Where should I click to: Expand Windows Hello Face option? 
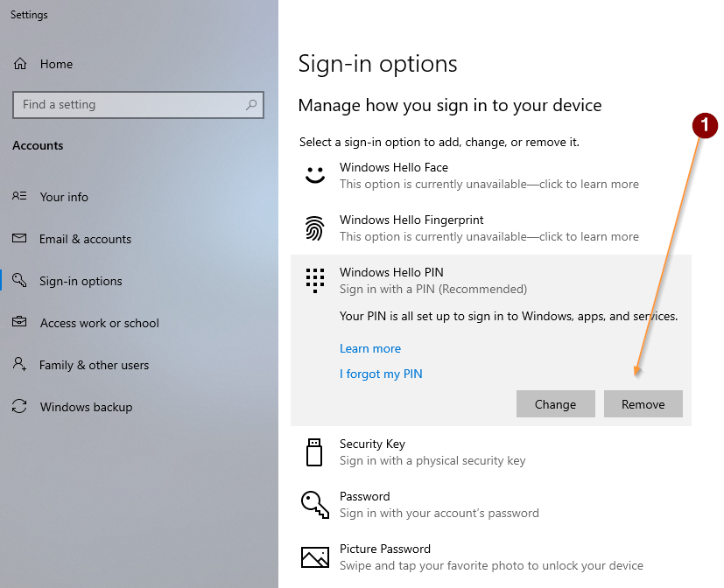coord(491,175)
